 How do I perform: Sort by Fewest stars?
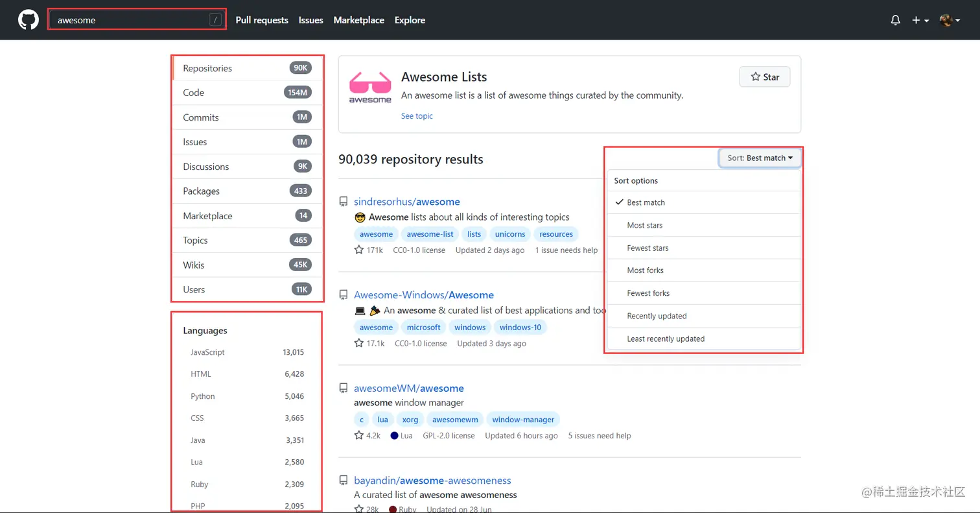point(705,248)
